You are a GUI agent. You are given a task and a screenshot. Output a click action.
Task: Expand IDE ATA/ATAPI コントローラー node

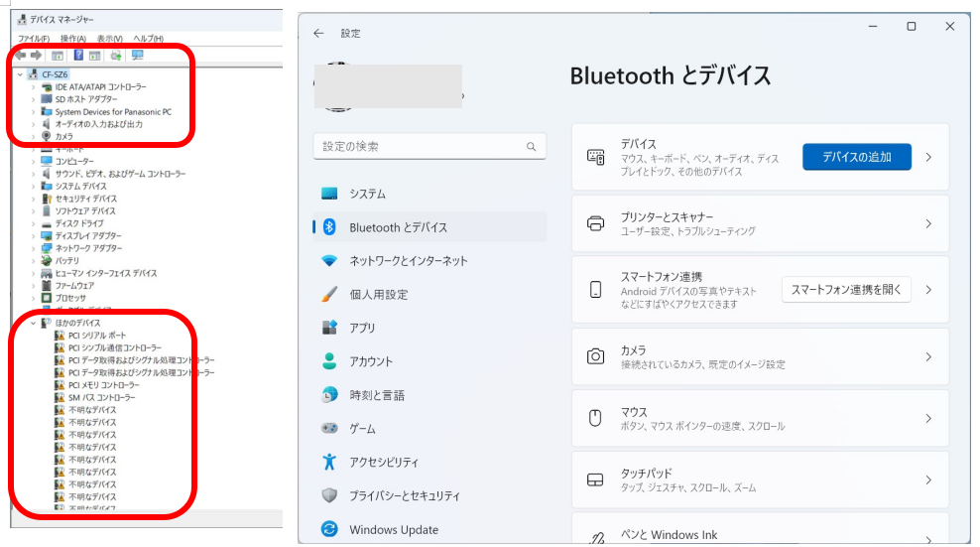click(33, 87)
